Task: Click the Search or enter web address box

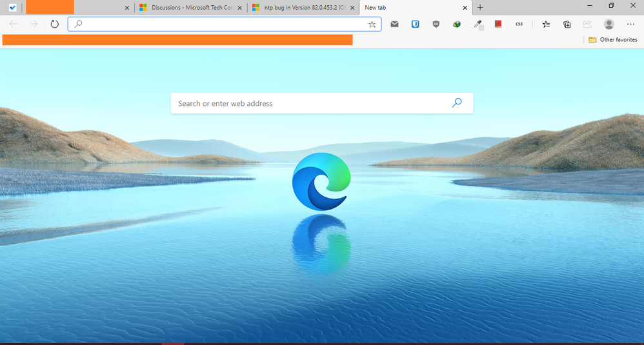Action: [321, 103]
